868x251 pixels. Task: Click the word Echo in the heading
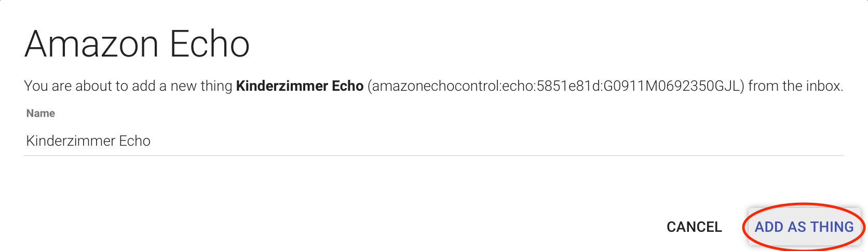tap(210, 45)
